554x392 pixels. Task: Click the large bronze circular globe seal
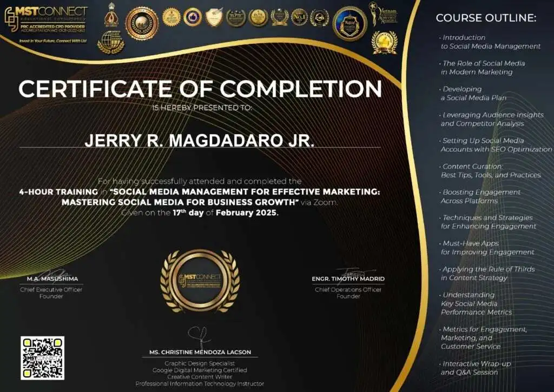point(141,23)
